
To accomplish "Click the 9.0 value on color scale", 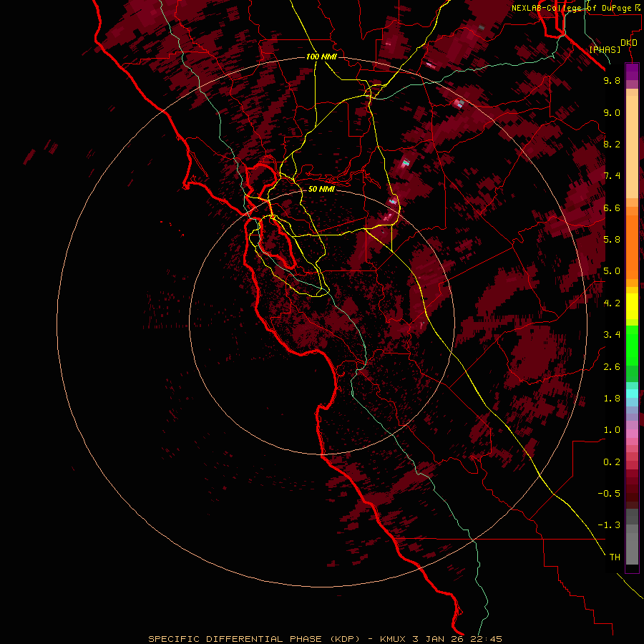I will pos(612,112).
